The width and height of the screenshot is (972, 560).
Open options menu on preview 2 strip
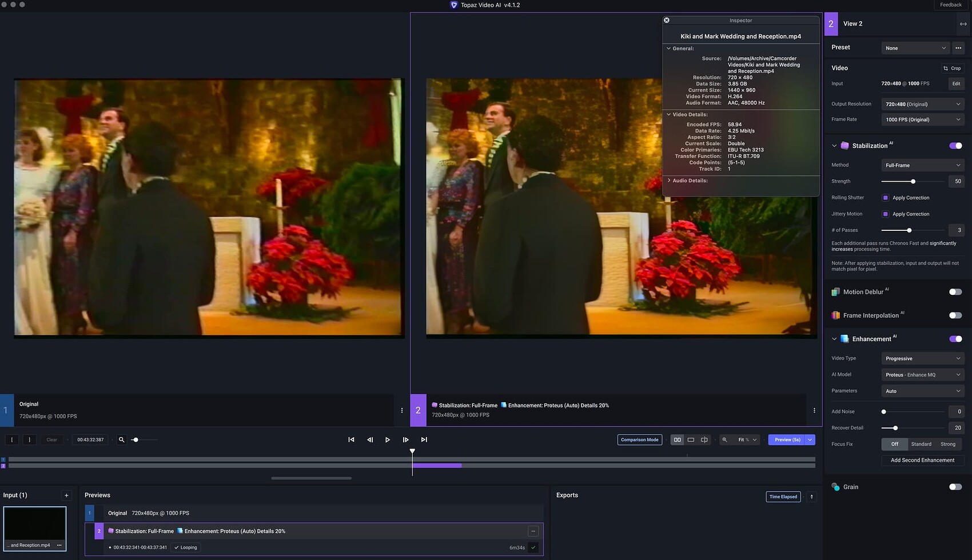[814, 410]
